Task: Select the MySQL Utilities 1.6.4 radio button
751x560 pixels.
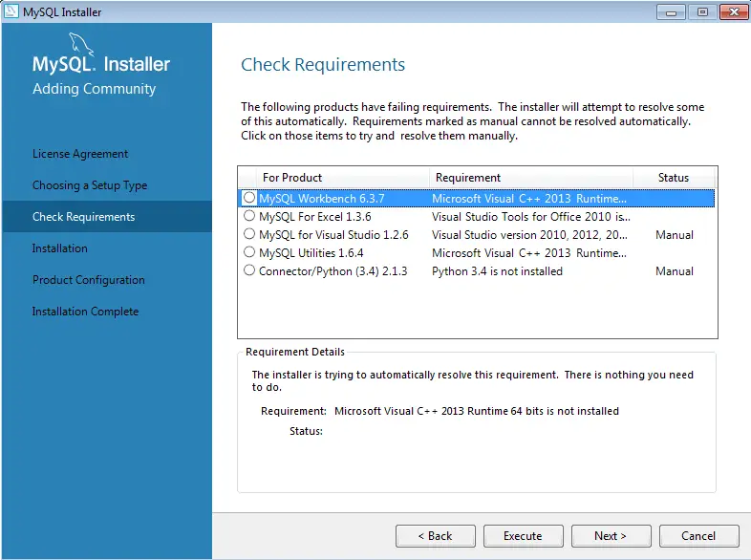Action: [249, 252]
